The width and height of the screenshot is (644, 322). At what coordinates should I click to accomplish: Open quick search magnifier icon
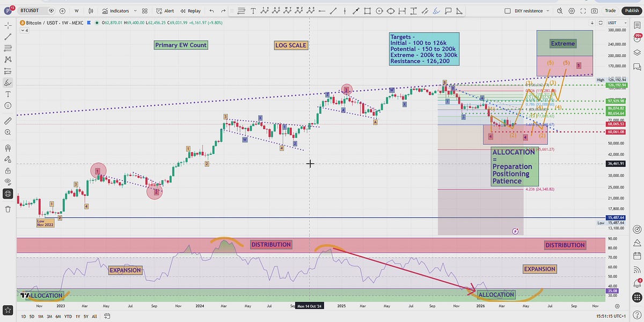click(x=559, y=10)
